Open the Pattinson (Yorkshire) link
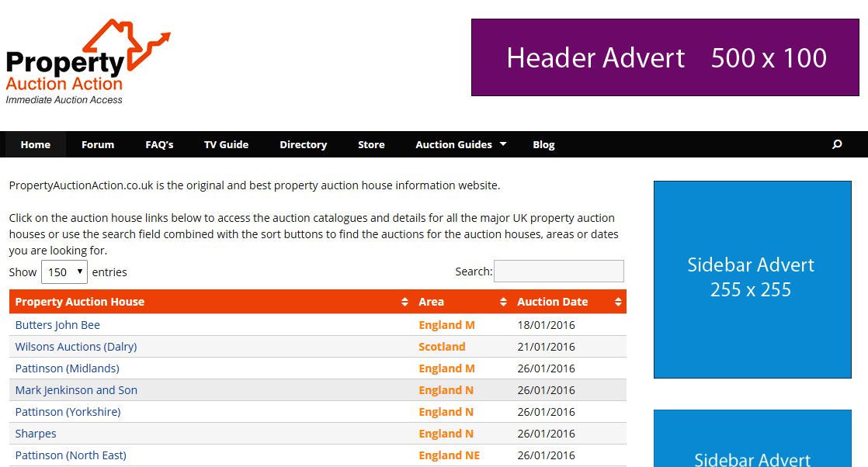The width and height of the screenshot is (868, 467). 68,412
